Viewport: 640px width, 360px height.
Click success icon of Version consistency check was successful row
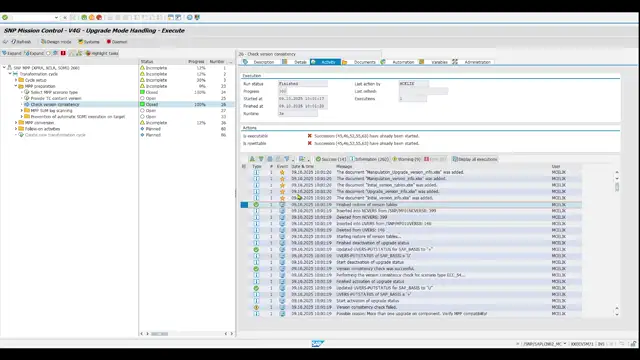click(256, 269)
